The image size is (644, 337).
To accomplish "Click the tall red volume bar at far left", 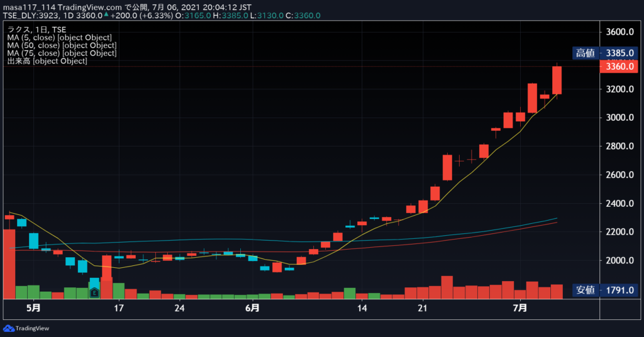I will pos(9,264).
